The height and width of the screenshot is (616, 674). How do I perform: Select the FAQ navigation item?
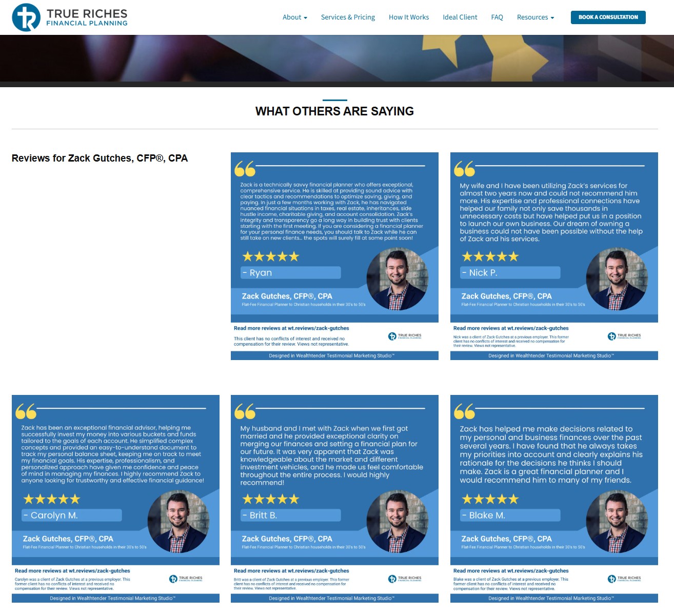pos(497,17)
